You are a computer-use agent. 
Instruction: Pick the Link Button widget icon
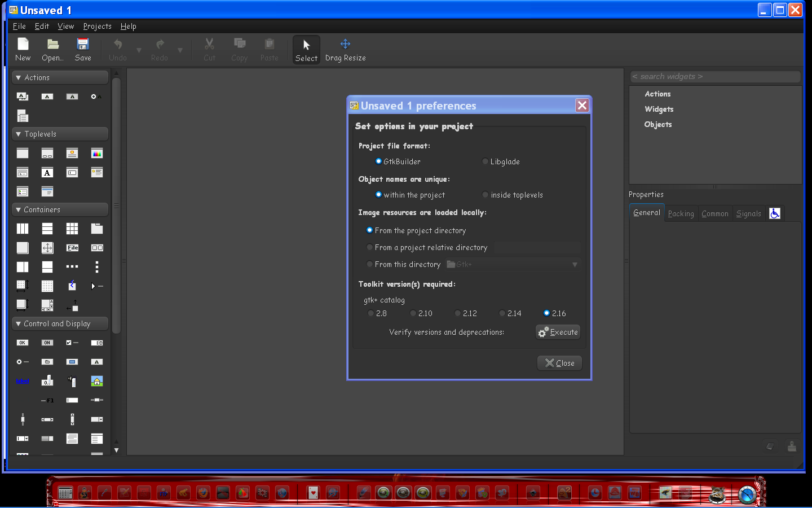coord(23,381)
